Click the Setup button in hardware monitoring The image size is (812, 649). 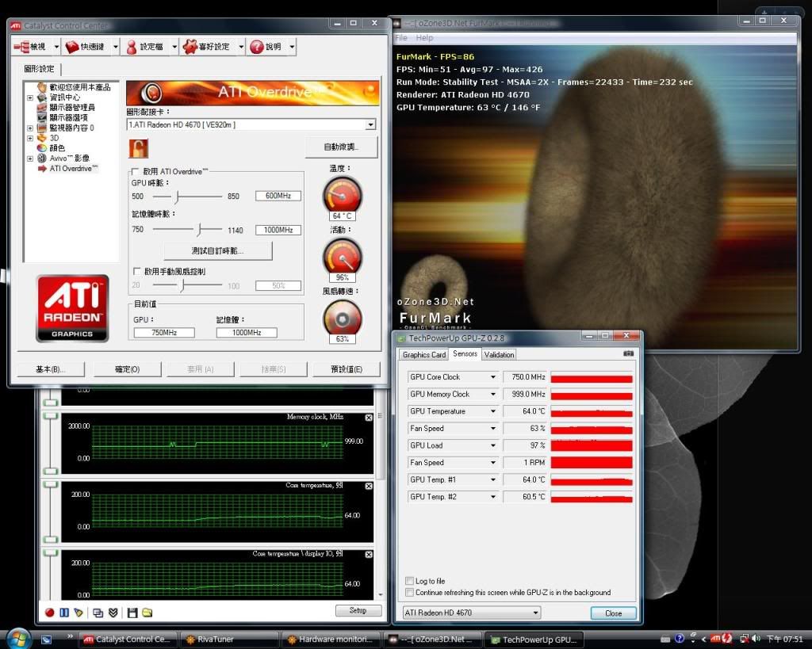(358, 611)
